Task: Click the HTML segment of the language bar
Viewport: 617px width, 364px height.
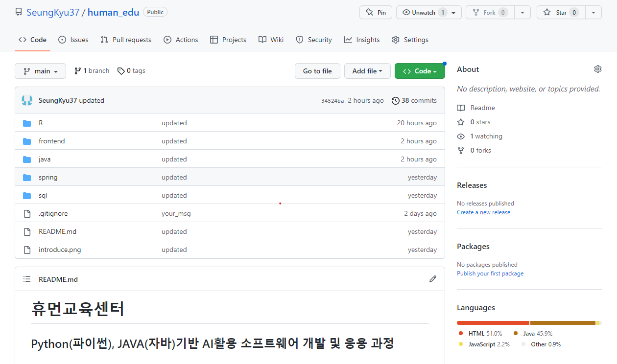Action: (493, 323)
